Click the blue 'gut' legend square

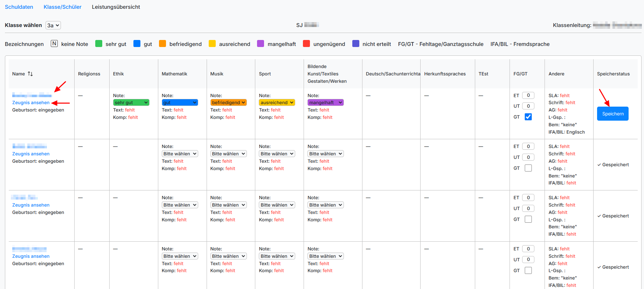pyautogui.click(x=137, y=44)
